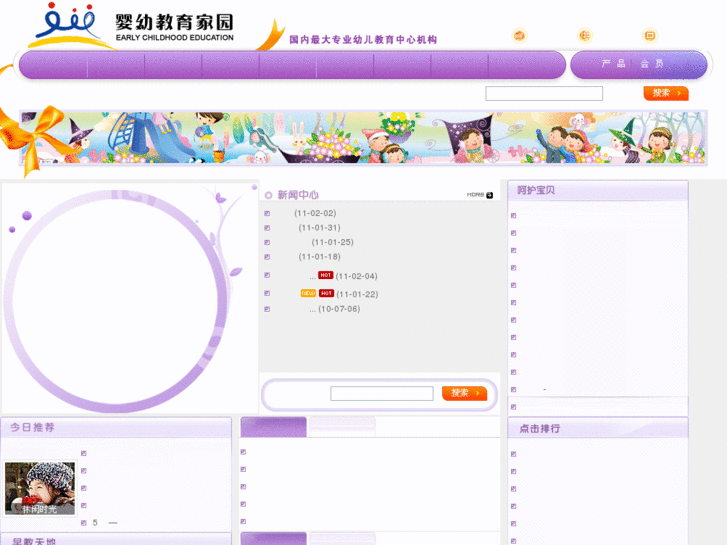The width and height of the screenshot is (727, 545).
Task: Click the top orange 搜索 button
Action: tap(666, 93)
